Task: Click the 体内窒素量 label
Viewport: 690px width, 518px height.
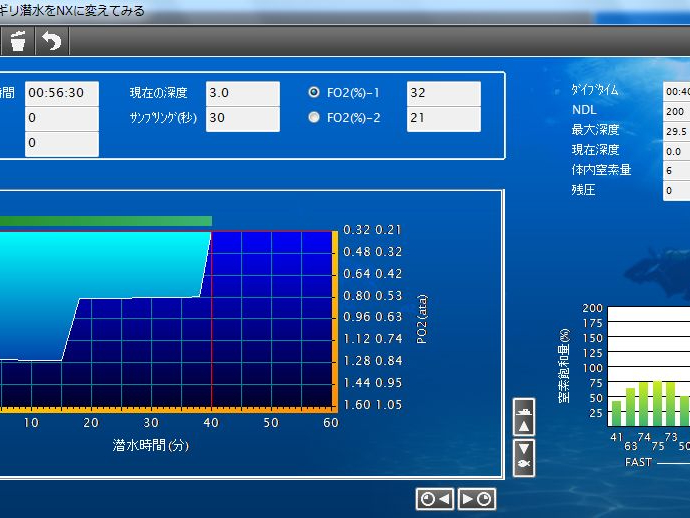Action: 601,169
